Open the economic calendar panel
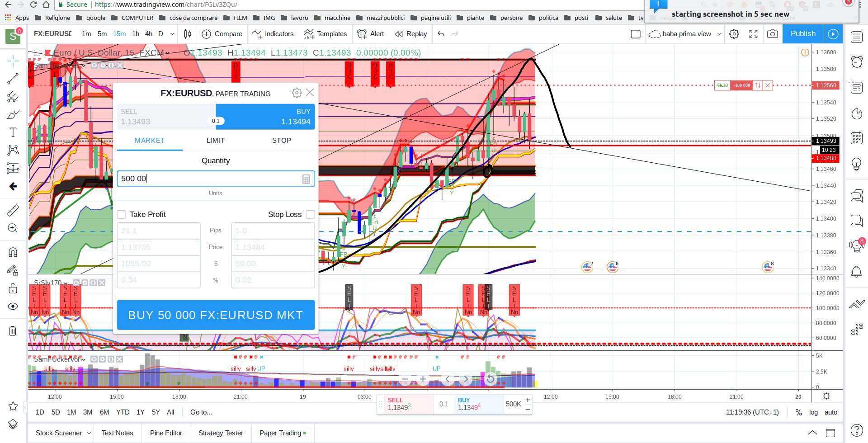 [857, 138]
